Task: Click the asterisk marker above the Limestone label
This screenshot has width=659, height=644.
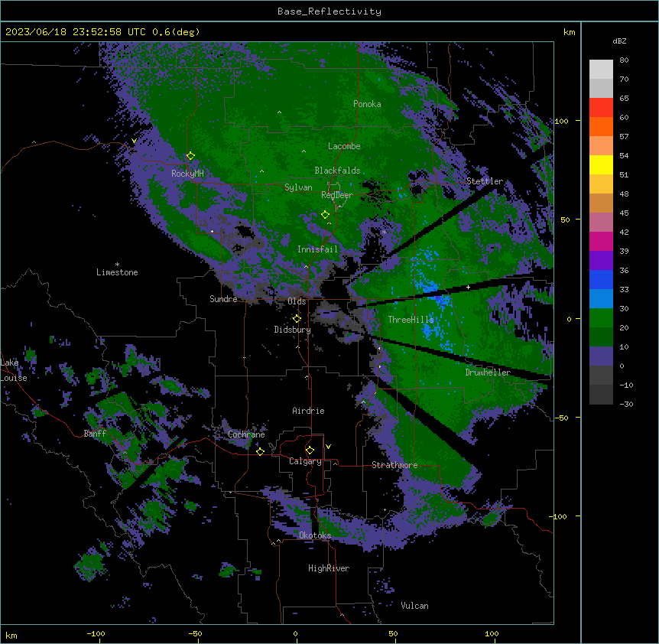Action: point(117,264)
